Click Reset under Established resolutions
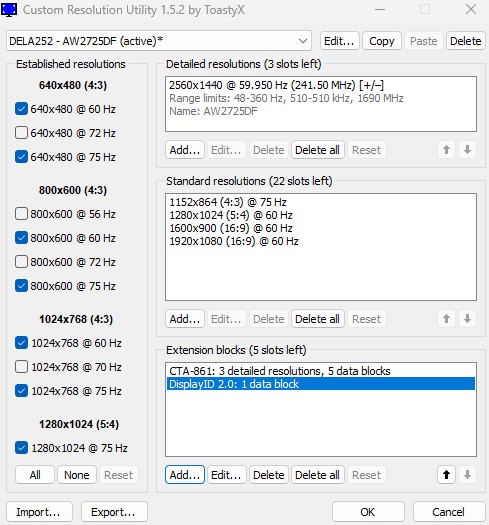The image size is (489, 525). click(x=119, y=475)
